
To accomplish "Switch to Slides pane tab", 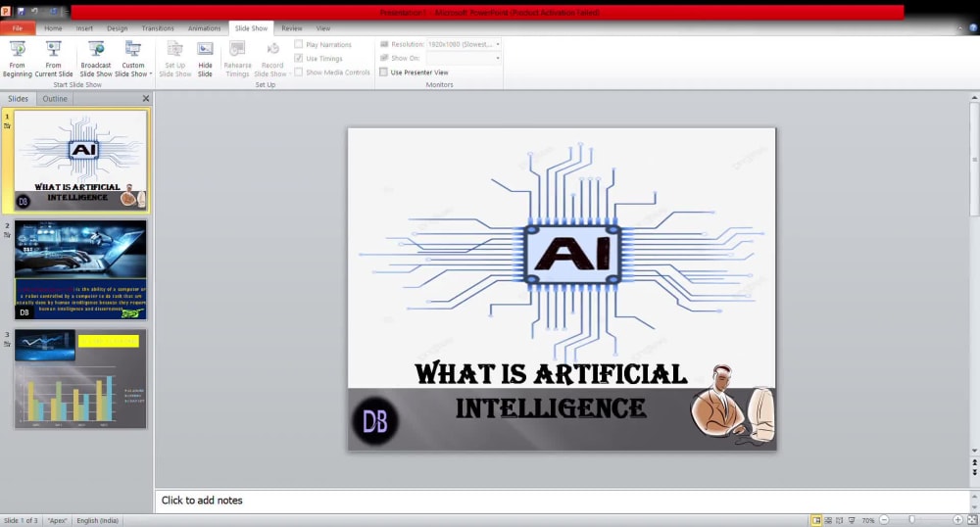I will tap(18, 99).
